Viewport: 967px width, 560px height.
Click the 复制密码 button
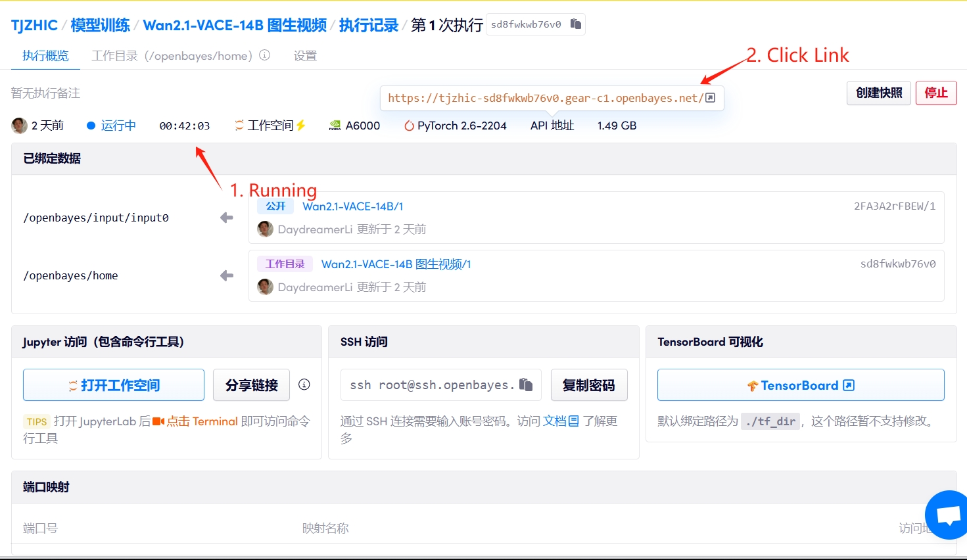tap(588, 385)
